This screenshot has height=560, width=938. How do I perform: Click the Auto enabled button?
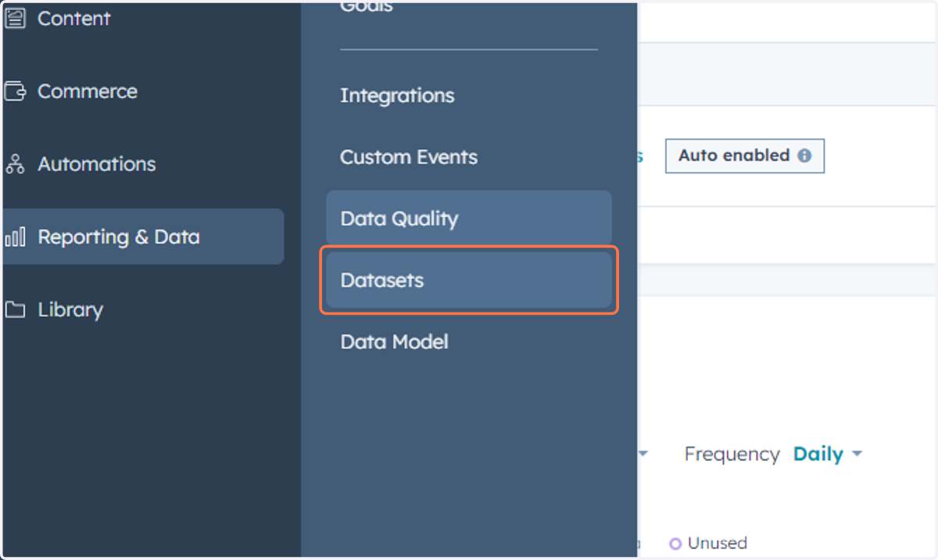(745, 155)
